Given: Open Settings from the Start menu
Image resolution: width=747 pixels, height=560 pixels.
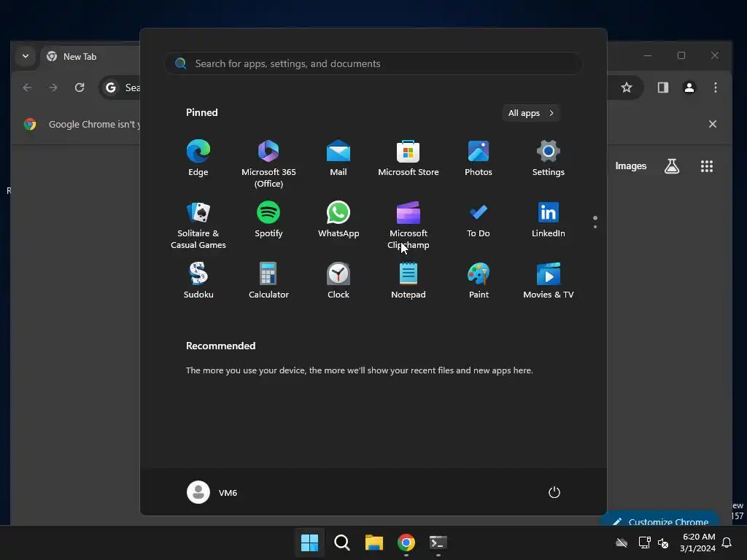Looking at the screenshot, I should 549,158.
